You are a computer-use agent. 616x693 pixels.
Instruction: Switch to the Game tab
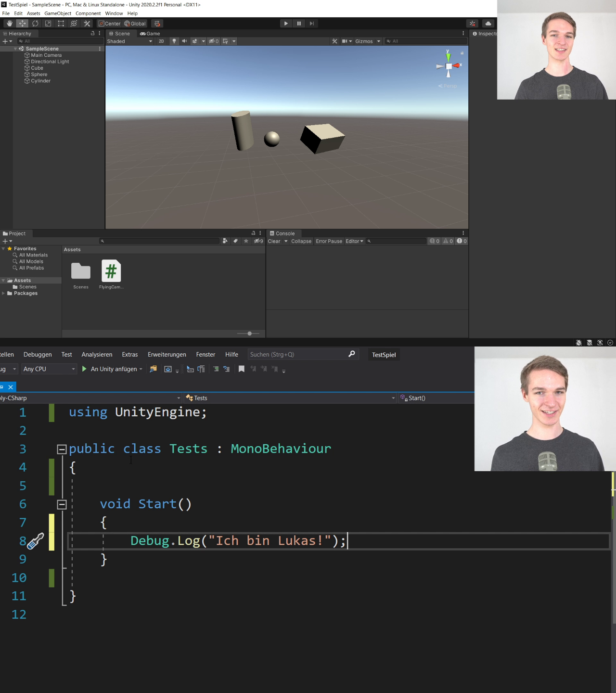click(x=150, y=34)
